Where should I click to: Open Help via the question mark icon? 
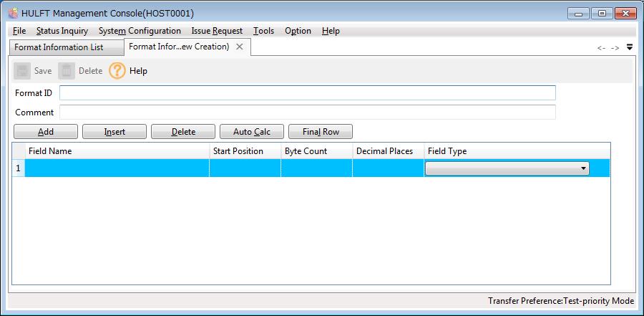click(x=117, y=71)
